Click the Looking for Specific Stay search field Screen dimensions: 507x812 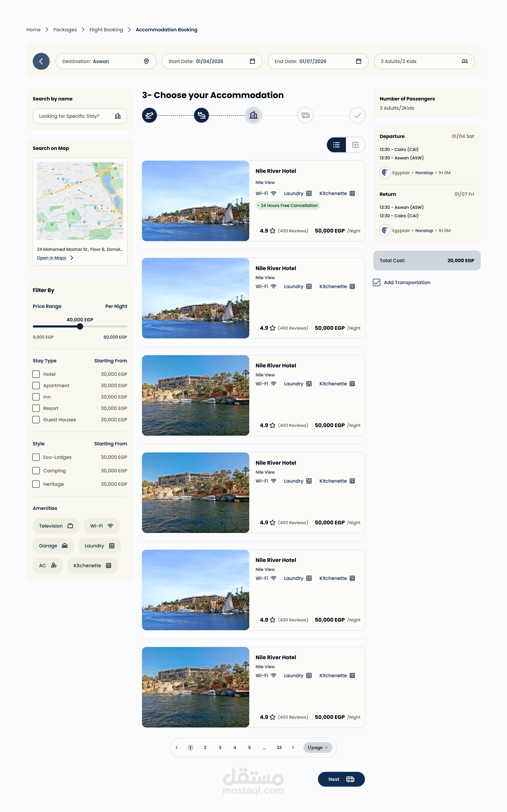74,116
